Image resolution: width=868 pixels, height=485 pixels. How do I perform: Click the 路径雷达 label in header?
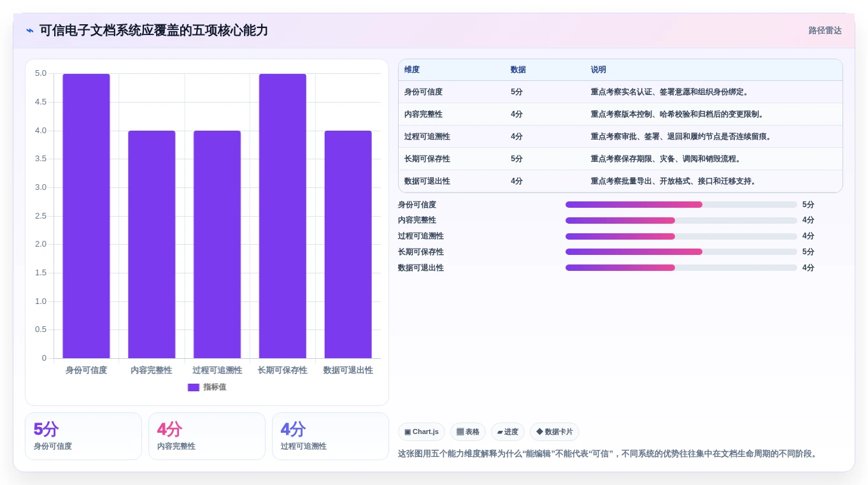pyautogui.click(x=825, y=31)
